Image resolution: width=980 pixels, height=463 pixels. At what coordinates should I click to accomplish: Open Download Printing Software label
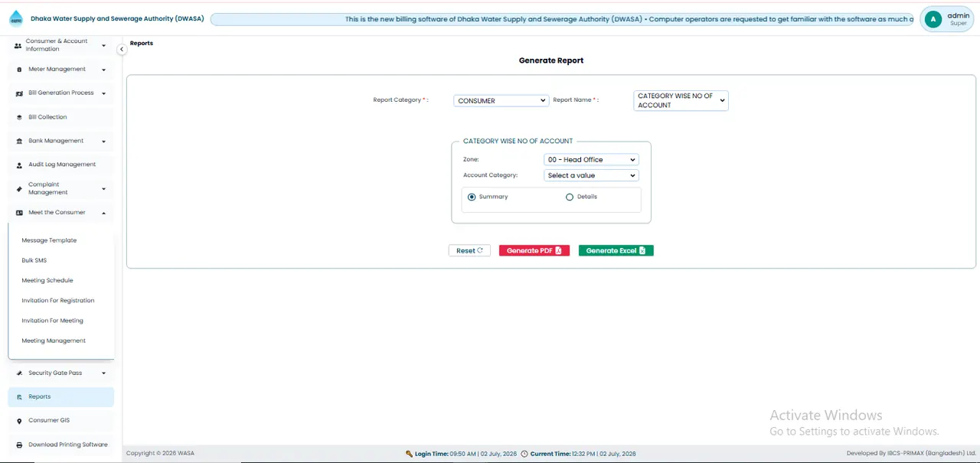pyautogui.click(x=68, y=445)
